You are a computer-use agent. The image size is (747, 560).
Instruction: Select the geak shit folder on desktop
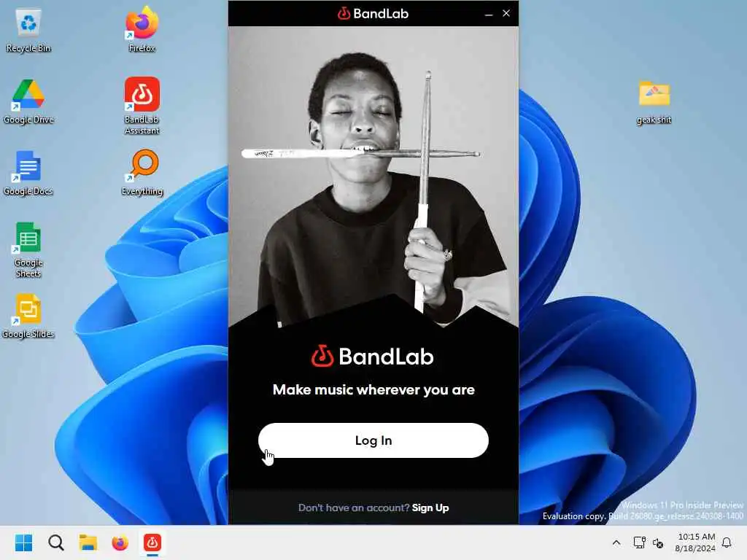[x=654, y=102]
